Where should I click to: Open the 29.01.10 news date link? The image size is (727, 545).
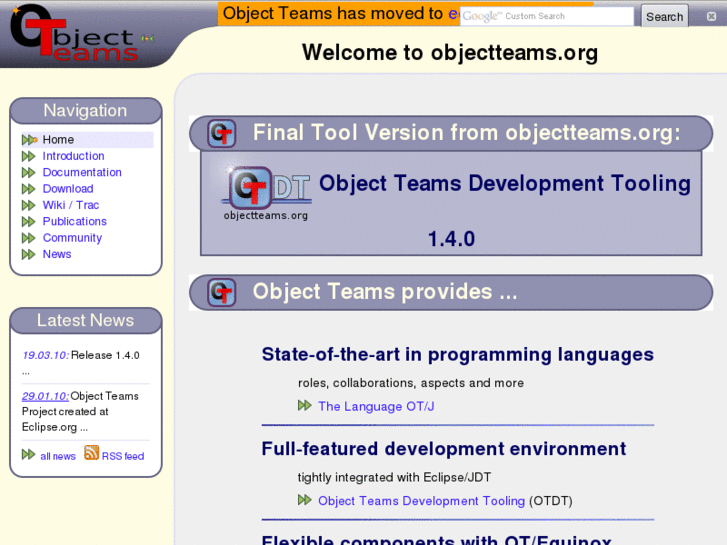[45, 396]
